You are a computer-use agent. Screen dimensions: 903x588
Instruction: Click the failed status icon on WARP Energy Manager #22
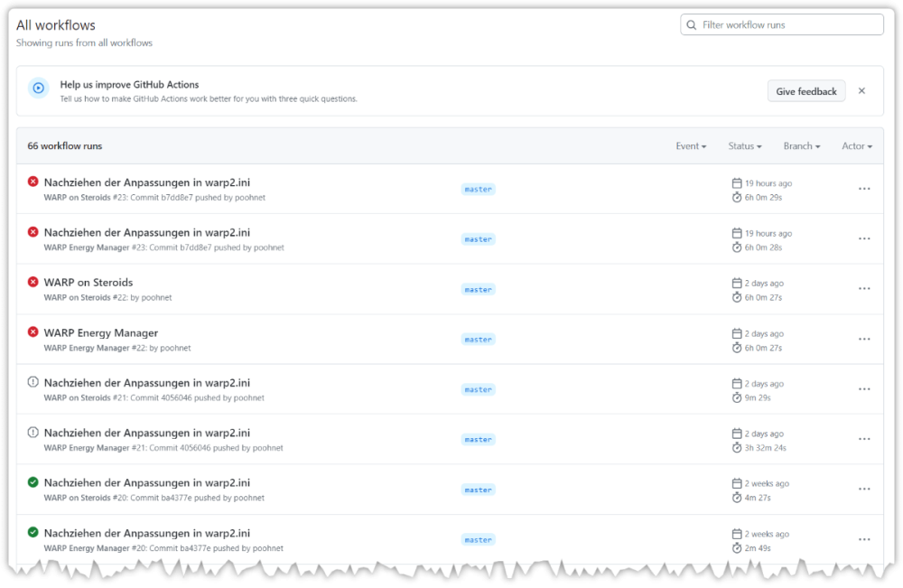pyautogui.click(x=33, y=332)
